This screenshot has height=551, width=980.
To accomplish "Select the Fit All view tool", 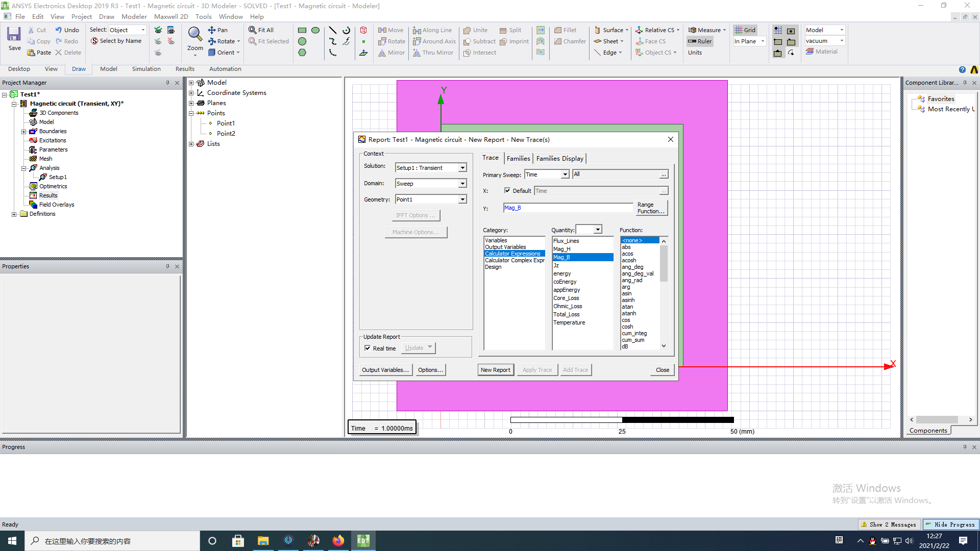I will click(x=261, y=30).
